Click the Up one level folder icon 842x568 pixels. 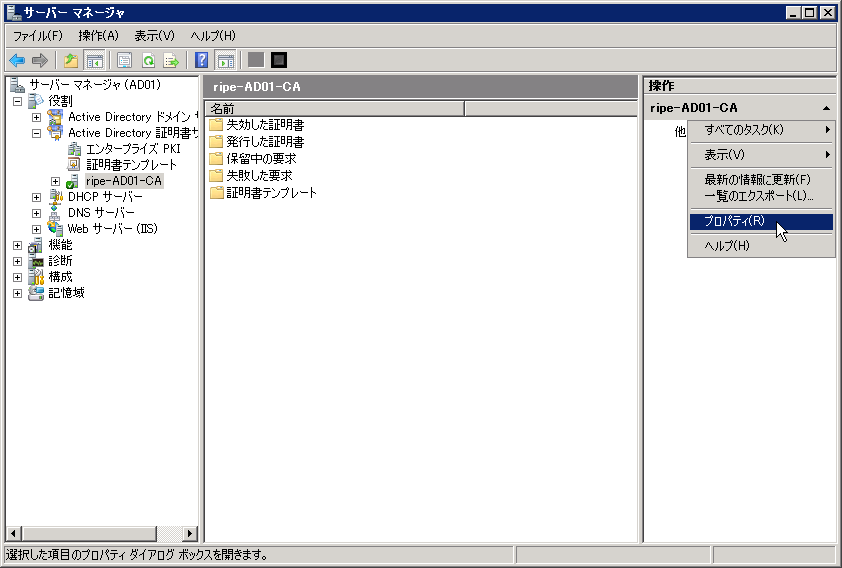71,60
